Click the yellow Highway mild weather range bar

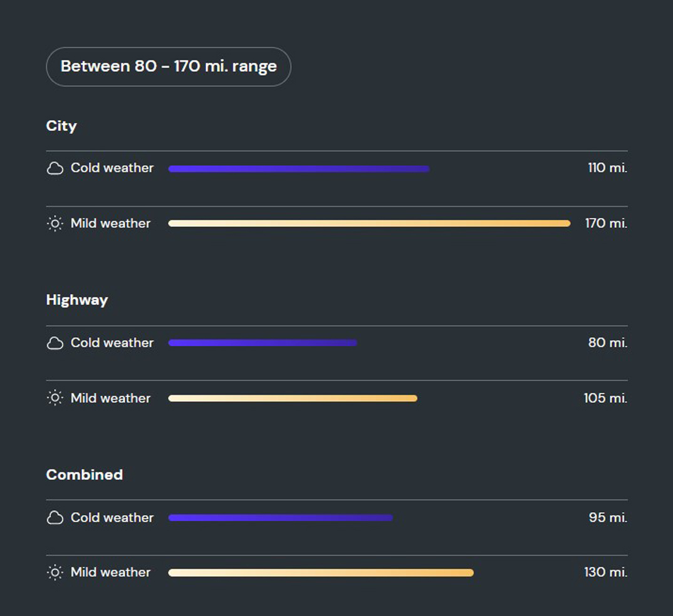click(293, 398)
